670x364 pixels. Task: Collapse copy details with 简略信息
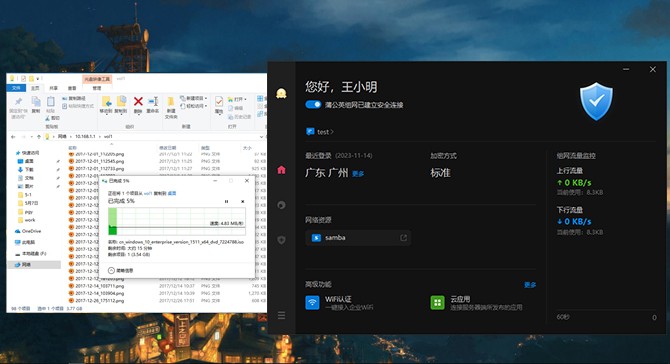[x=120, y=270]
